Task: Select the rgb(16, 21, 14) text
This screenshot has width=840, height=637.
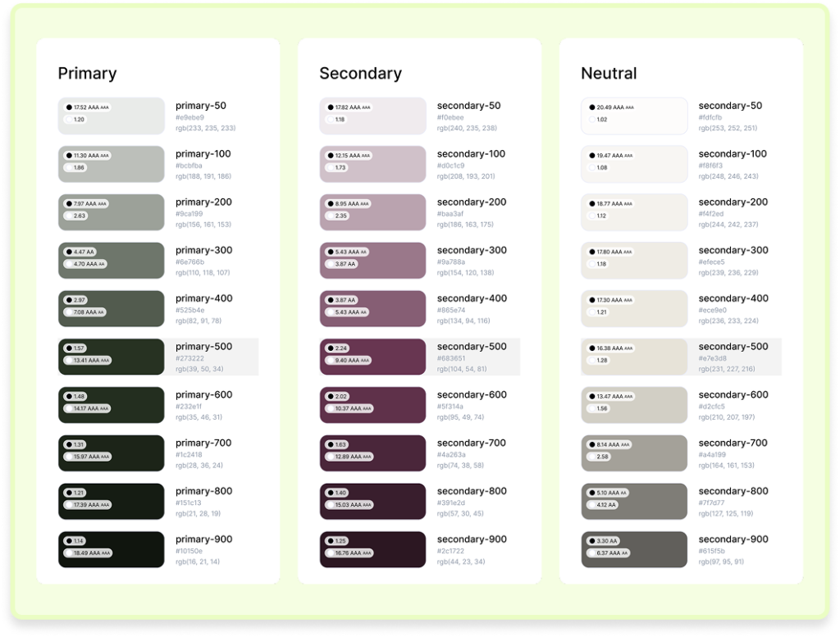Action: 198,562
